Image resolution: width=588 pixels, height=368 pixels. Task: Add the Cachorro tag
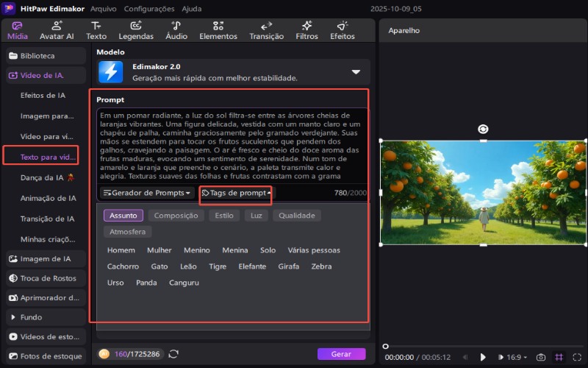click(x=123, y=266)
